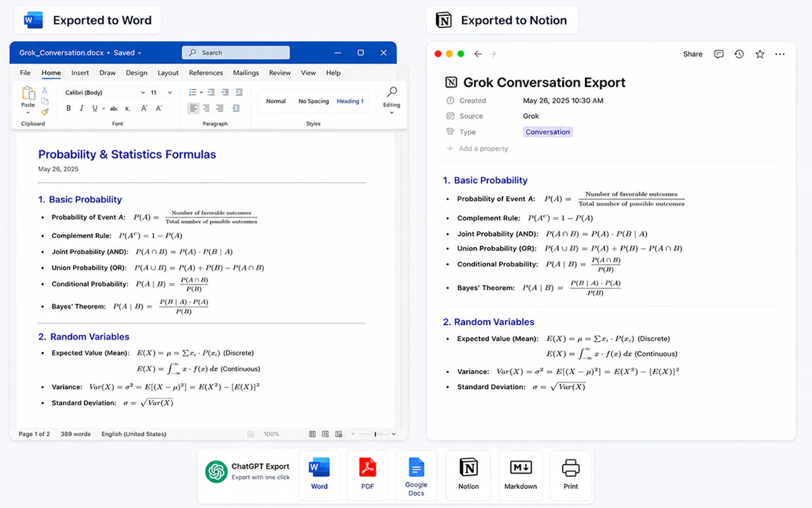Open the Saved status dropdown in title bar

pyautogui.click(x=140, y=53)
